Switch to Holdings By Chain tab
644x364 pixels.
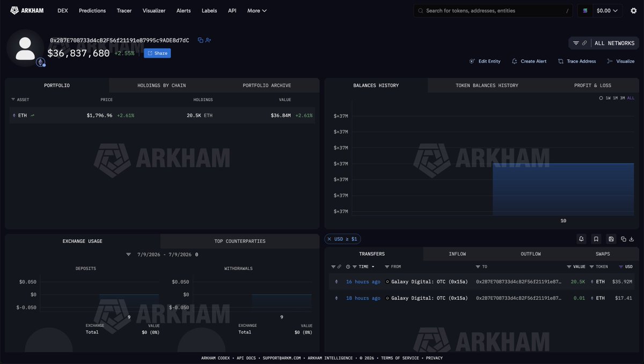(x=162, y=85)
